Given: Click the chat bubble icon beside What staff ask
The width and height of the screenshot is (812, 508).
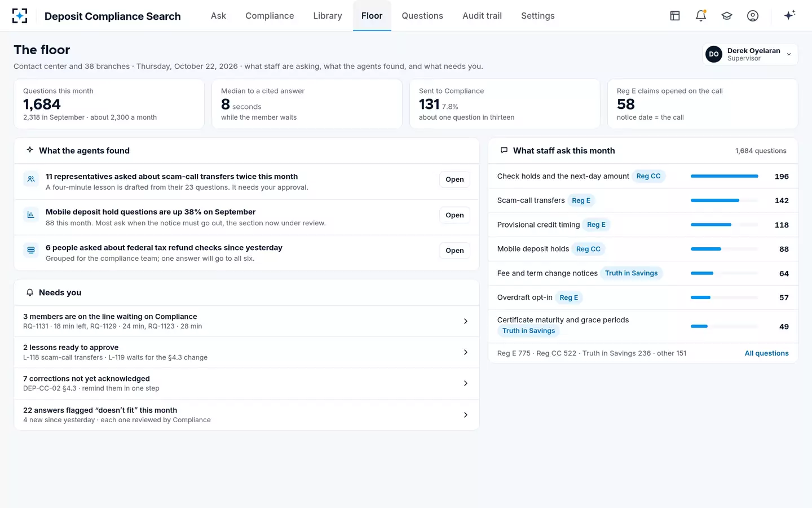Looking at the screenshot, I should (x=504, y=150).
